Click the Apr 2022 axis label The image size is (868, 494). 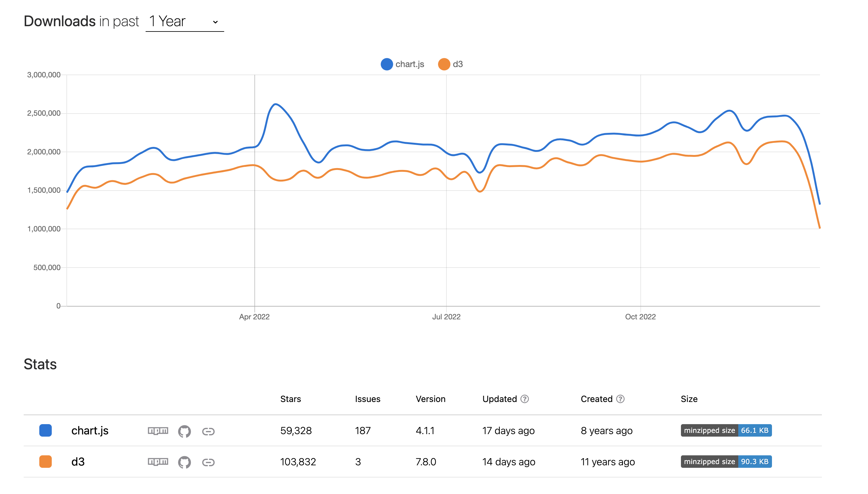[x=254, y=317]
